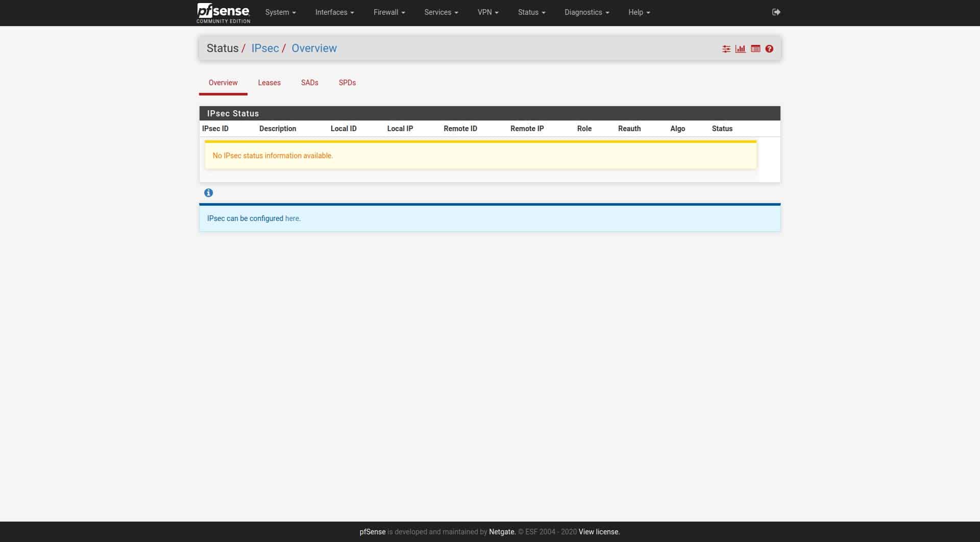Click the Role column header
Screen dimensions: 980x542
[584, 129]
